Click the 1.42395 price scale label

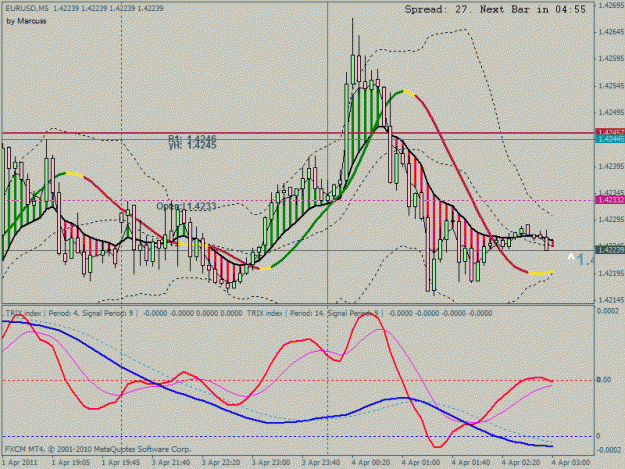(x=611, y=166)
